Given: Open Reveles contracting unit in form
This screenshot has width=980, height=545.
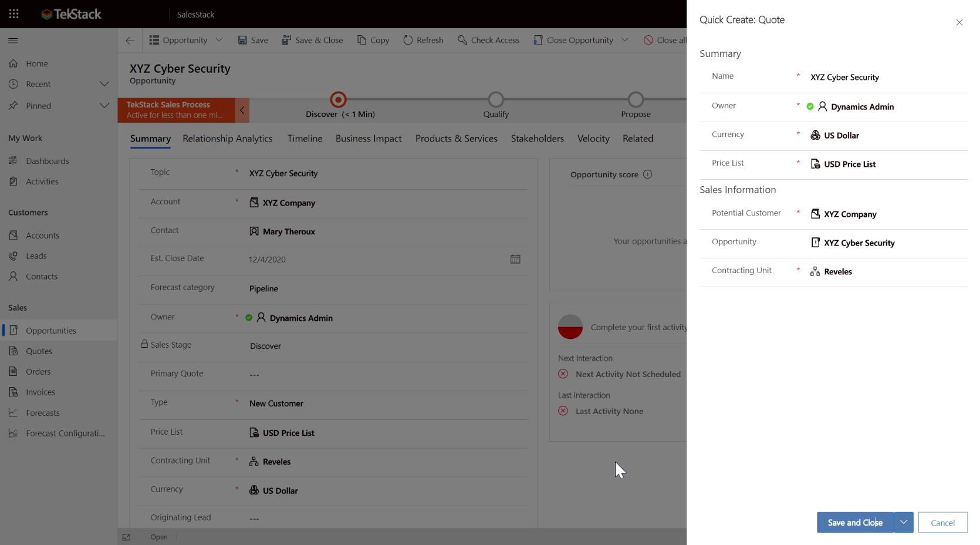Looking at the screenshot, I should [276, 462].
